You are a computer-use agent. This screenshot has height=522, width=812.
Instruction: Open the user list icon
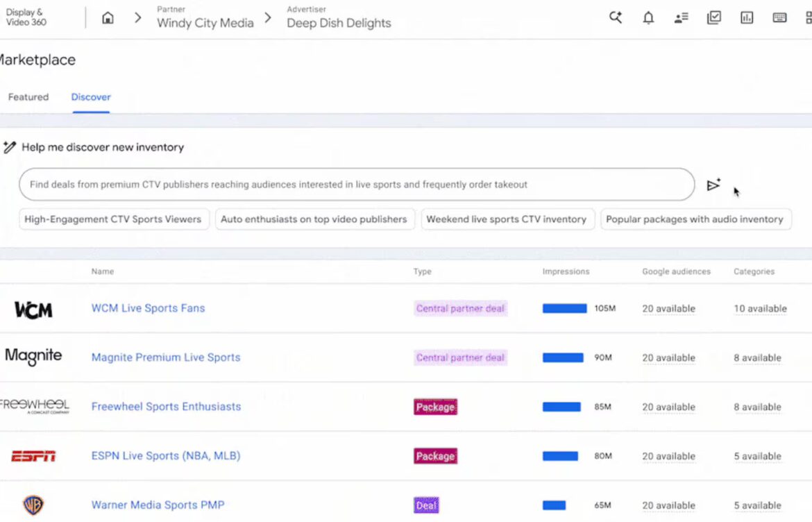681,18
